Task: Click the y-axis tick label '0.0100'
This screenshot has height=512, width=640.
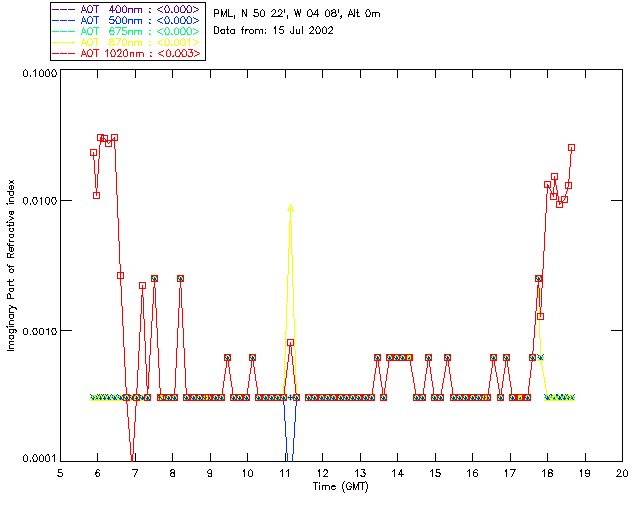Action: pyautogui.click(x=39, y=201)
